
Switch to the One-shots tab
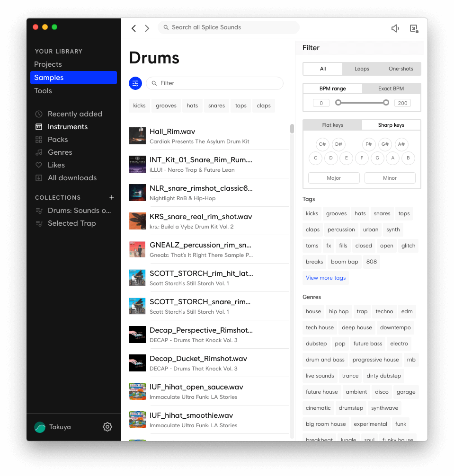coord(401,68)
